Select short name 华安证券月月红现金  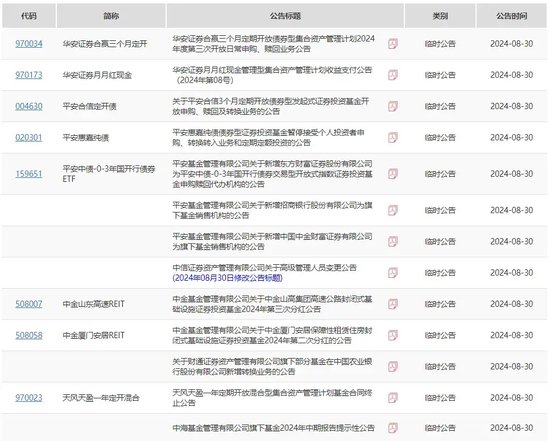(x=97, y=75)
